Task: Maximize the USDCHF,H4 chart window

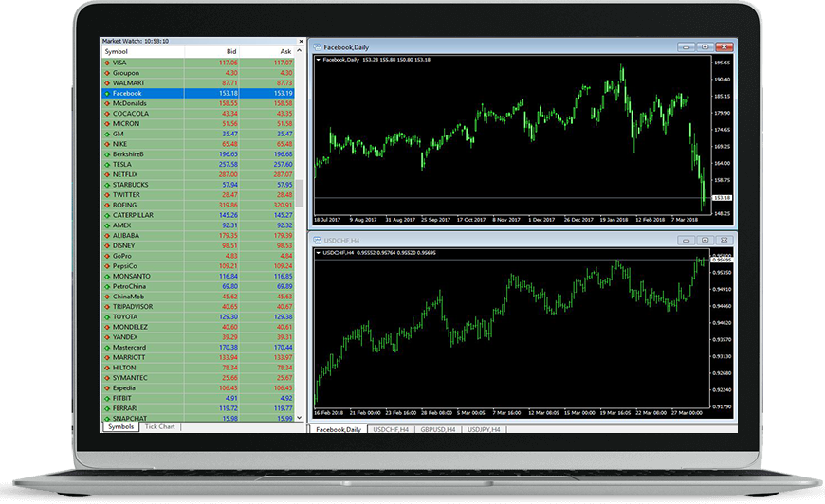Action: (x=705, y=241)
